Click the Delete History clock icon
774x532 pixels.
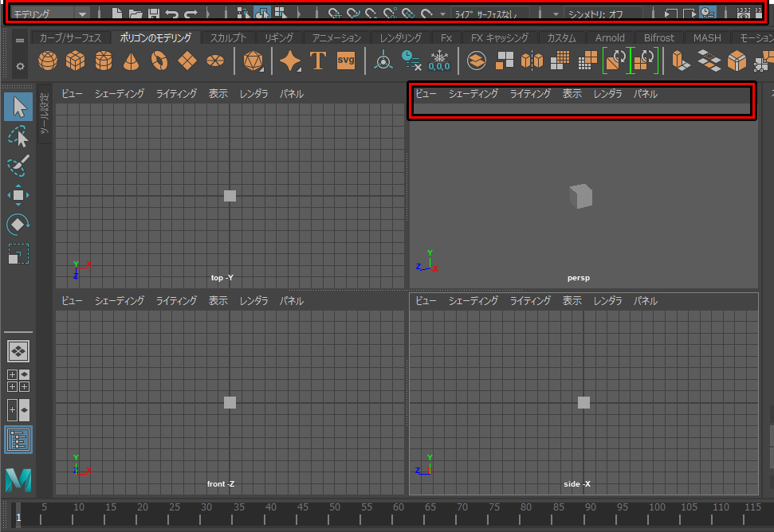[x=411, y=61]
